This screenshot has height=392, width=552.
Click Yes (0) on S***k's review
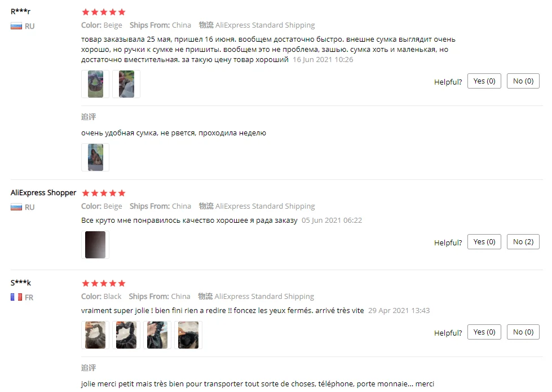484,332
